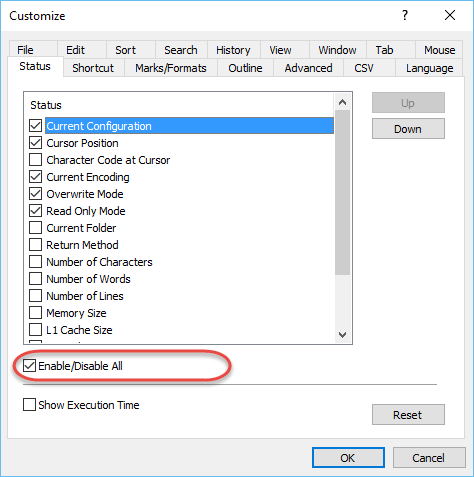Uncheck the Cursor Position checkbox

coord(35,143)
